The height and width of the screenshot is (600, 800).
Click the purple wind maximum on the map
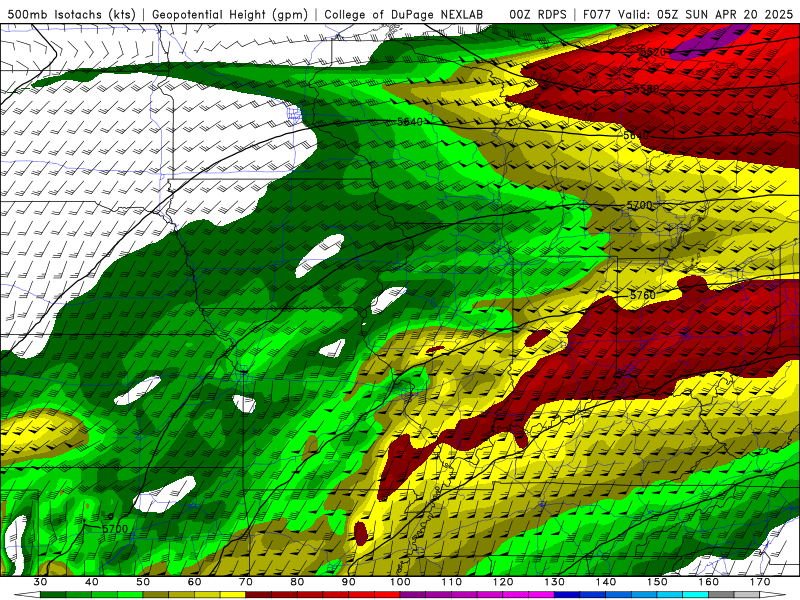[709, 42]
